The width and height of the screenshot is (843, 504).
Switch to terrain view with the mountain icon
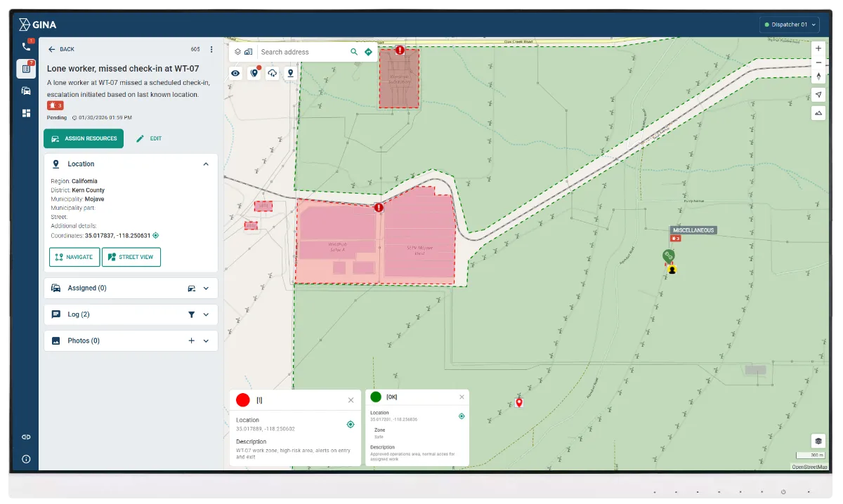(818, 112)
